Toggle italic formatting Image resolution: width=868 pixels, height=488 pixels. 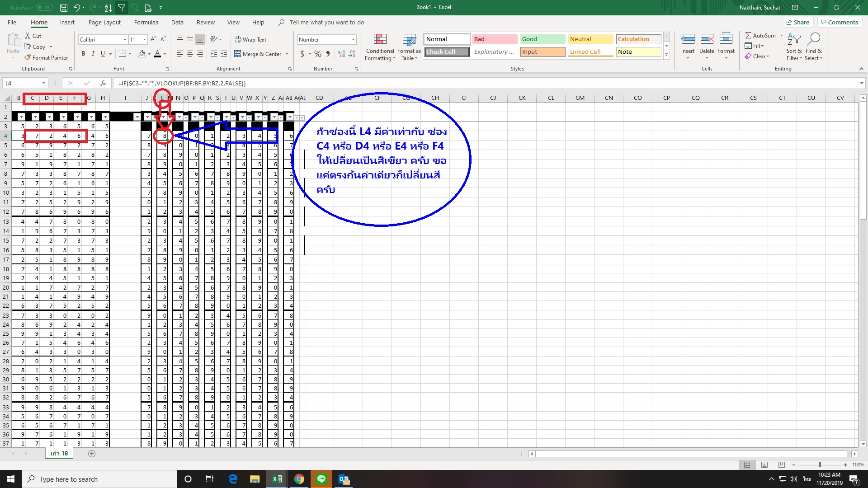(93, 54)
